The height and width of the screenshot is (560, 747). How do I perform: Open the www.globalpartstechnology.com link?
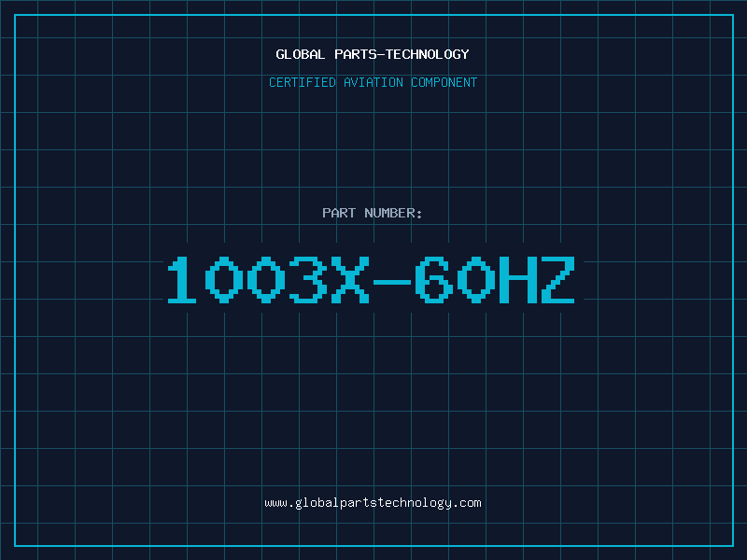pos(373,503)
